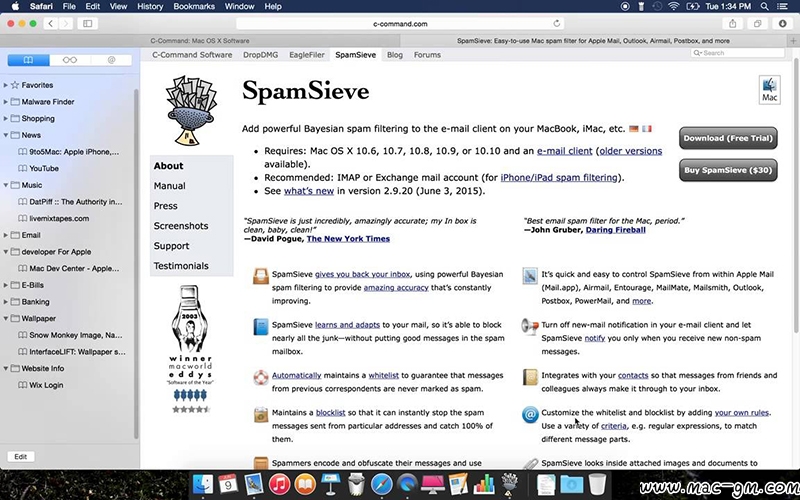
Task: Expand the Shopping bookmarks folder
Action: tap(6, 118)
